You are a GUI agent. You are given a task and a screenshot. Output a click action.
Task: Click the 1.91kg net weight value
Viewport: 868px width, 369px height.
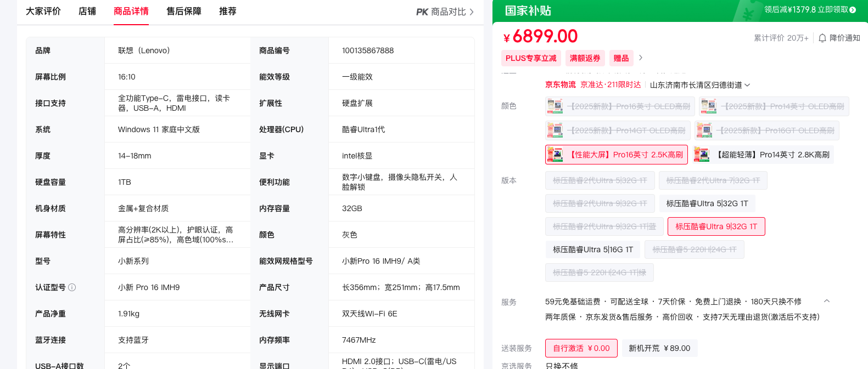129,314
